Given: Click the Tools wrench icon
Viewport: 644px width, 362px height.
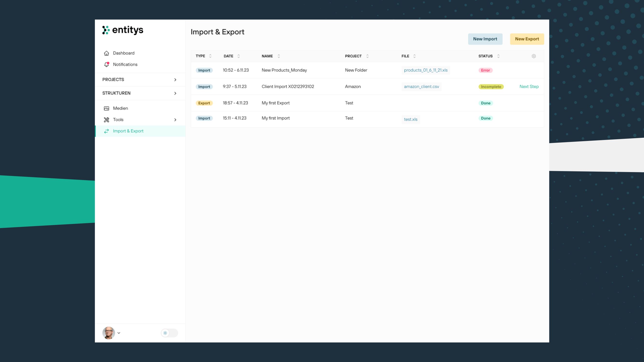Looking at the screenshot, I should (x=106, y=119).
